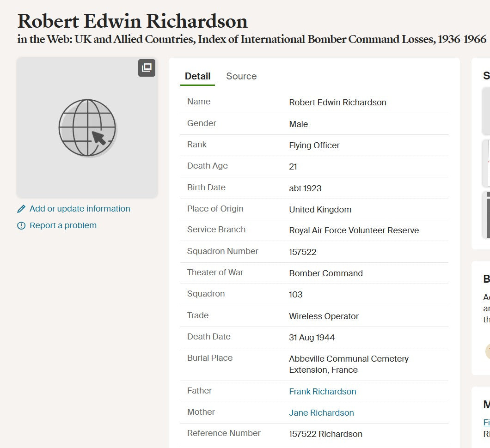The height and width of the screenshot is (448, 490).
Task: Click the report problem exclamation icon
Action: pyautogui.click(x=21, y=226)
